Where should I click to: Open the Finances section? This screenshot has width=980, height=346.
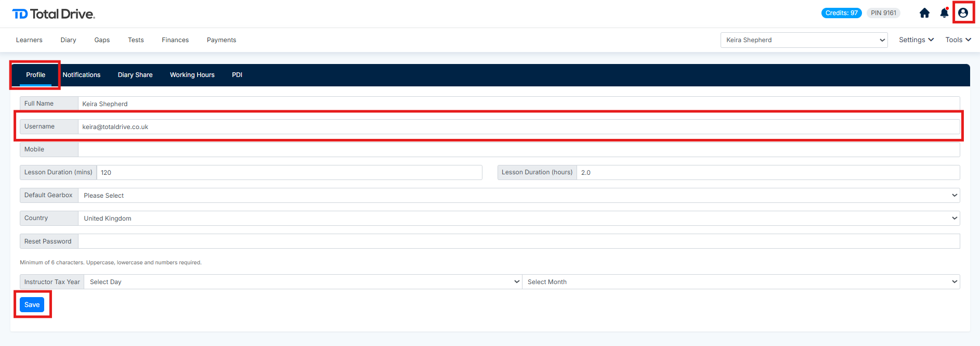pos(175,40)
